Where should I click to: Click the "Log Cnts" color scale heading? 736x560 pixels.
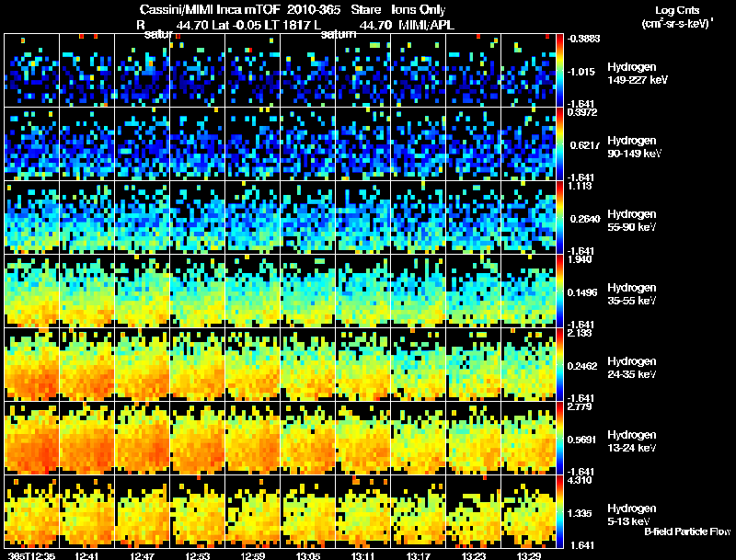[677, 10]
